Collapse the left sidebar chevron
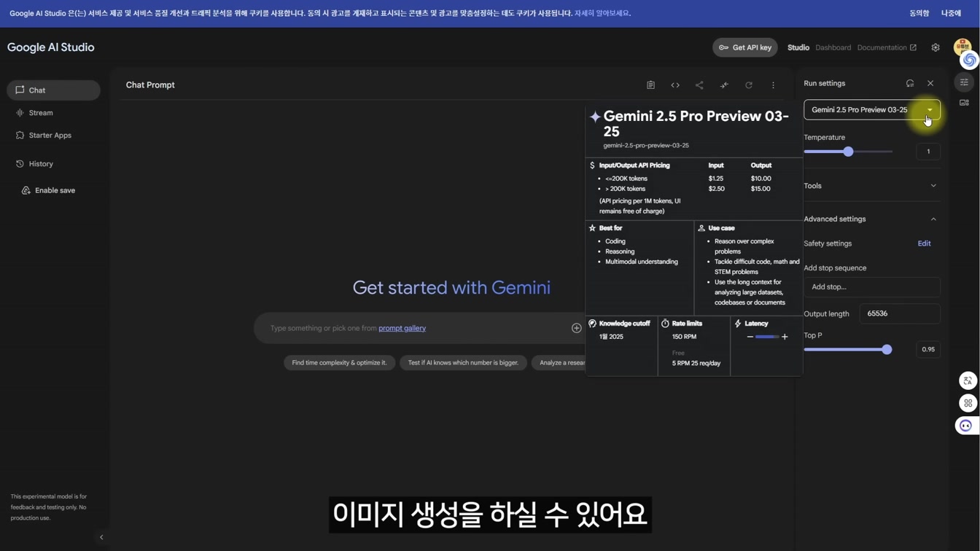980x551 pixels. tap(101, 537)
